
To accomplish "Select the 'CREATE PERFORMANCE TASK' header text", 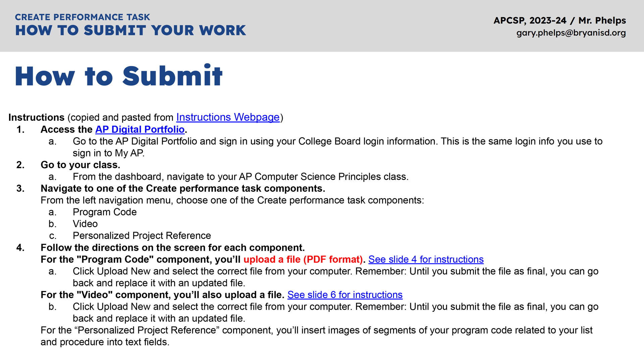I will 83,17.
